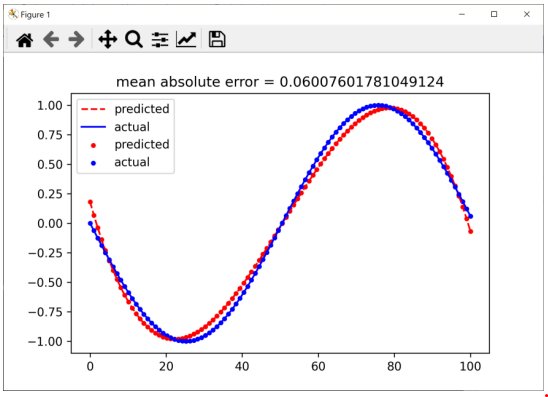Click the x-axis label 40

tap(242, 367)
